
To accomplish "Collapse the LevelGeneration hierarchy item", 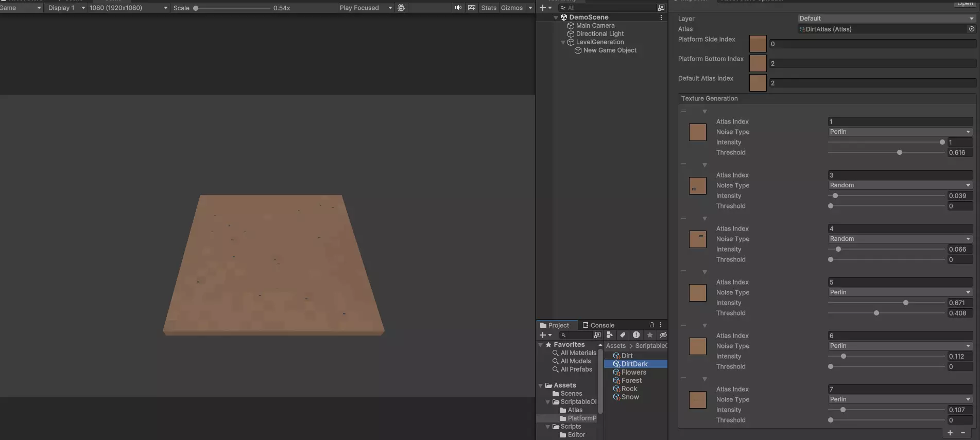I will [x=563, y=42].
